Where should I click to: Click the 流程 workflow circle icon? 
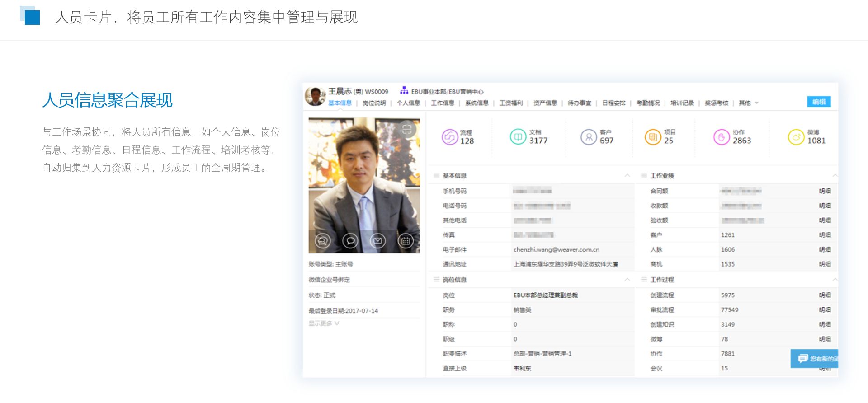pyautogui.click(x=450, y=137)
